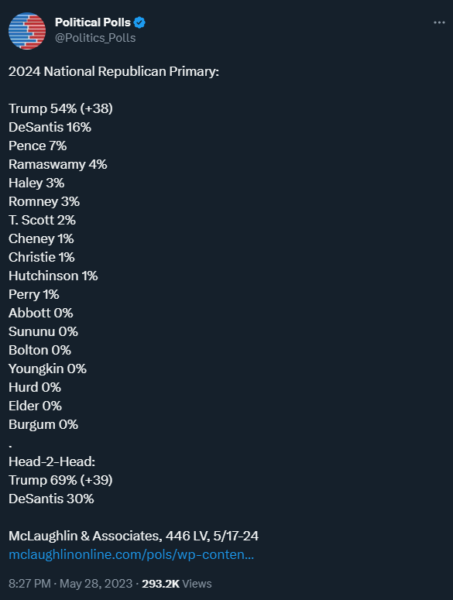Image resolution: width=453 pixels, height=600 pixels.
Task: Click the McLaughlin & Associates source line
Action: point(134,536)
